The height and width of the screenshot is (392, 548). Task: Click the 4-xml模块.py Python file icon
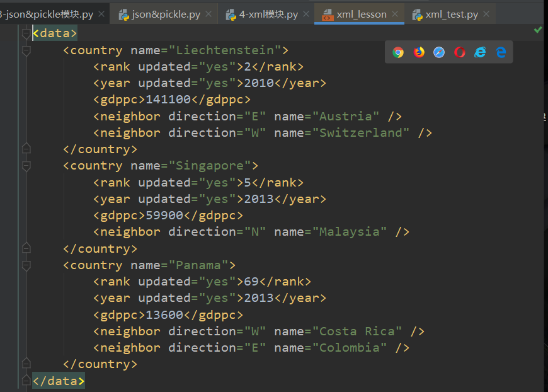[x=231, y=14]
